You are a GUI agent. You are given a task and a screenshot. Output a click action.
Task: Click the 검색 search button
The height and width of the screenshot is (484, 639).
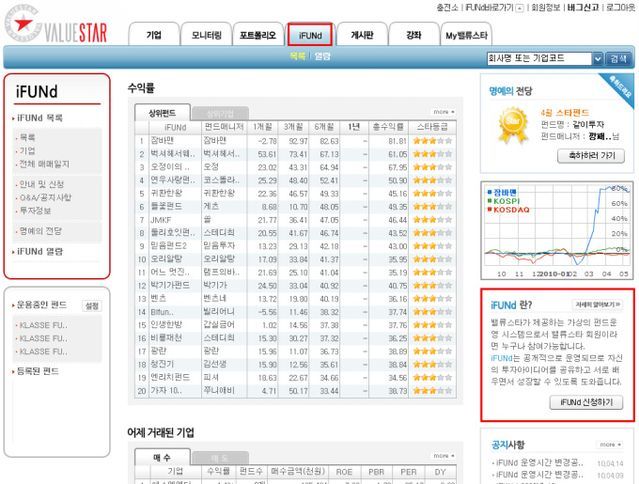point(619,59)
